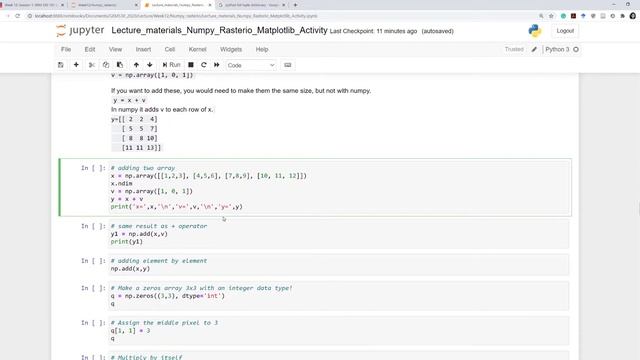Click into the 'adding element by element' cell

339,264
